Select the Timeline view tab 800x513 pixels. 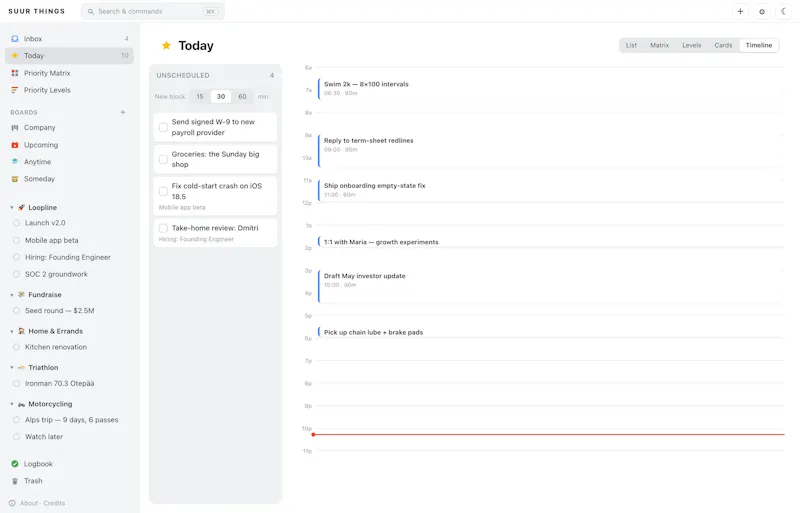click(x=759, y=45)
